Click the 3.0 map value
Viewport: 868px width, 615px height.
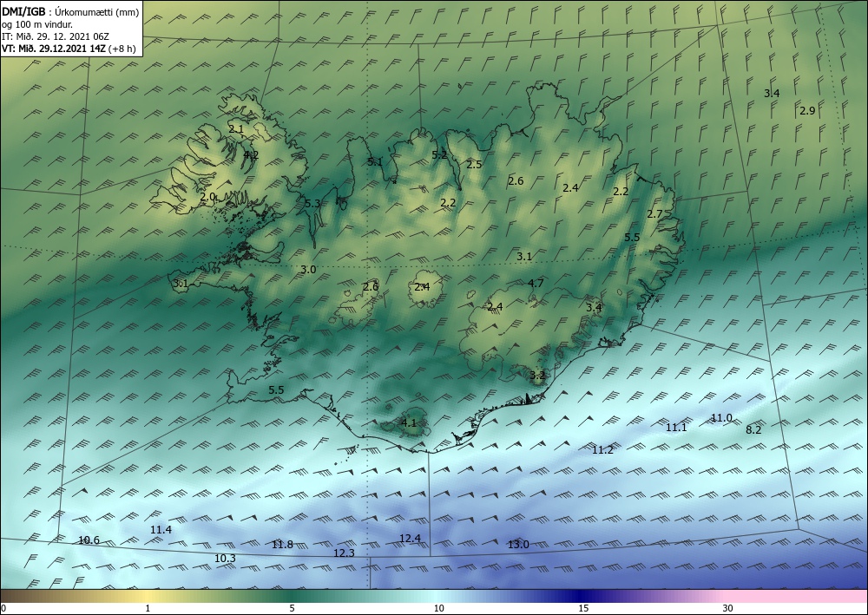(308, 270)
